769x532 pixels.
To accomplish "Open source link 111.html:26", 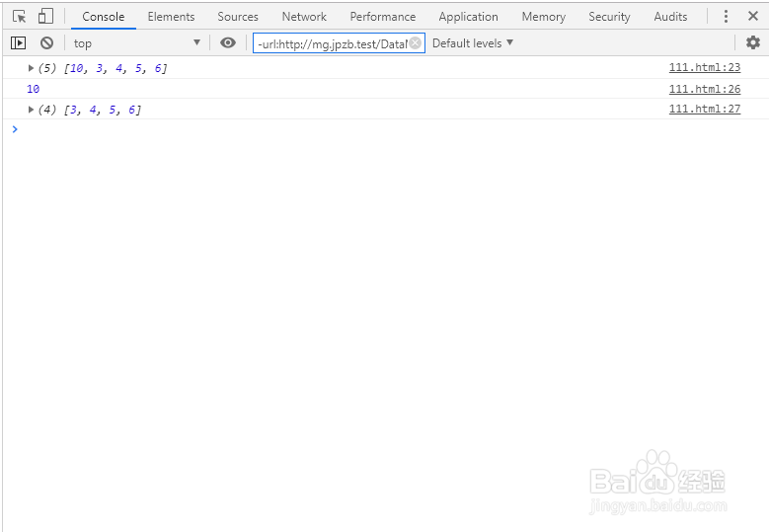I will (x=705, y=89).
